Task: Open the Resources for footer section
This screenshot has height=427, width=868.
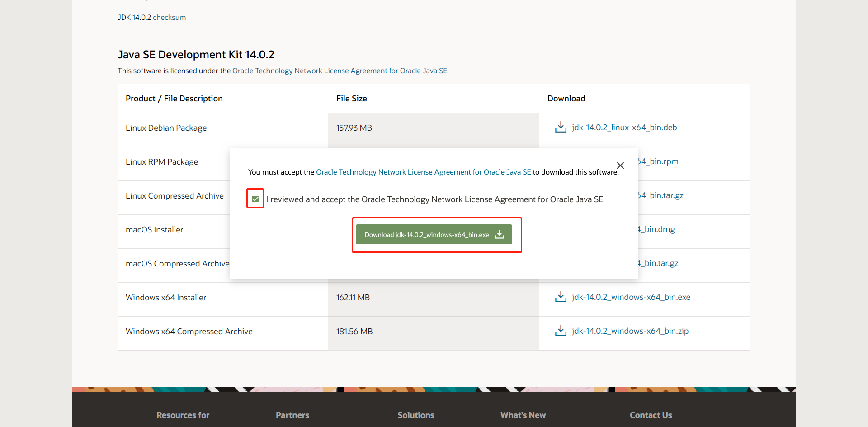Action: [183, 415]
